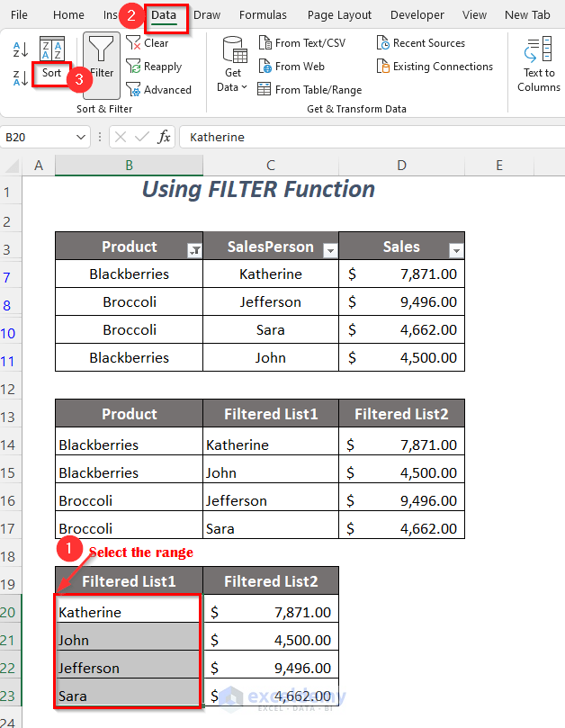Open the SalesPerson filter dropdown
Screen dimensions: 565x728
(x=330, y=251)
